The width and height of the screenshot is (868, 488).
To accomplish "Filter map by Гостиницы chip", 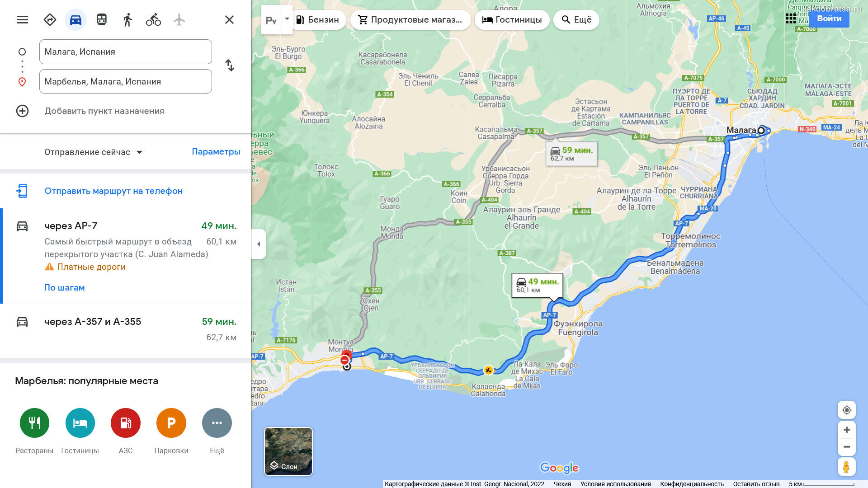I will (x=512, y=20).
